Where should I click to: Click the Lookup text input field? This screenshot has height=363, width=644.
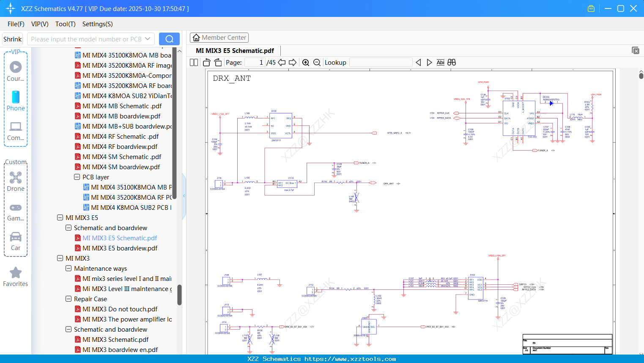tap(381, 63)
